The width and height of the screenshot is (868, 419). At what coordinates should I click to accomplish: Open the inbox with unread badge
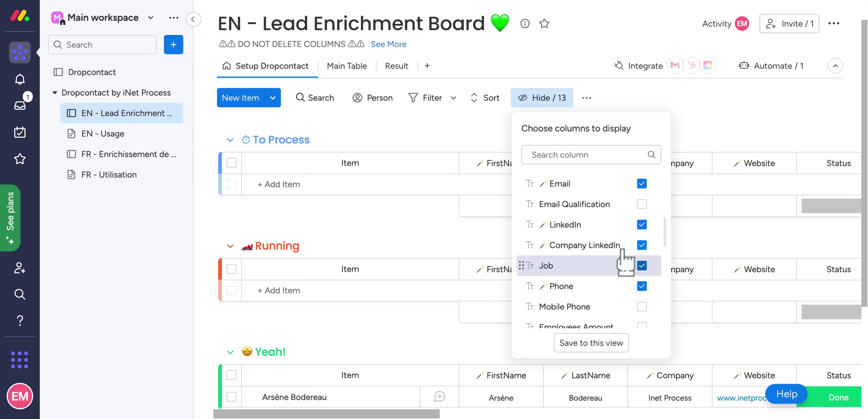(x=19, y=105)
